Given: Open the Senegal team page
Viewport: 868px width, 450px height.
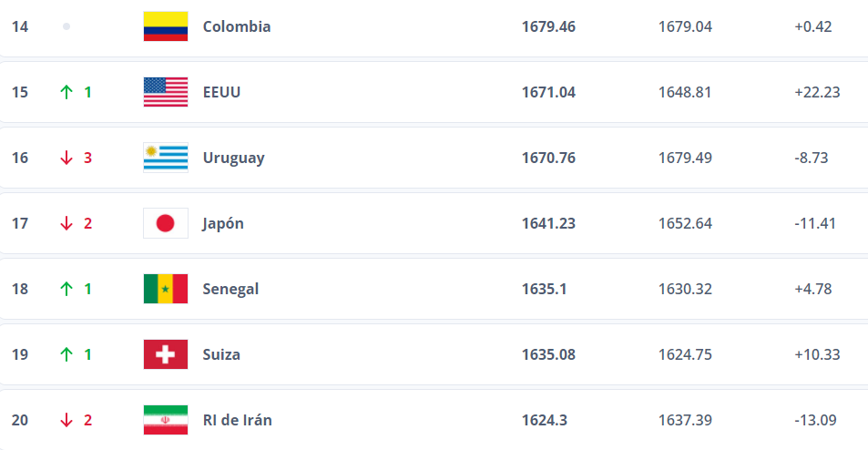Looking at the screenshot, I should [230, 289].
